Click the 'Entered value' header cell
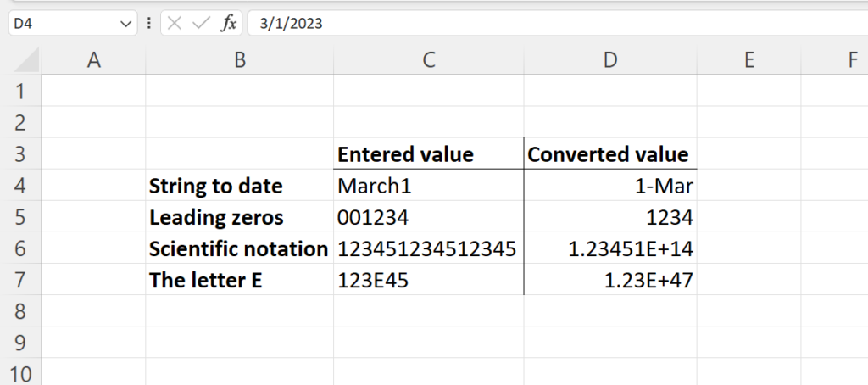The height and width of the screenshot is (385, 868). 428,153
